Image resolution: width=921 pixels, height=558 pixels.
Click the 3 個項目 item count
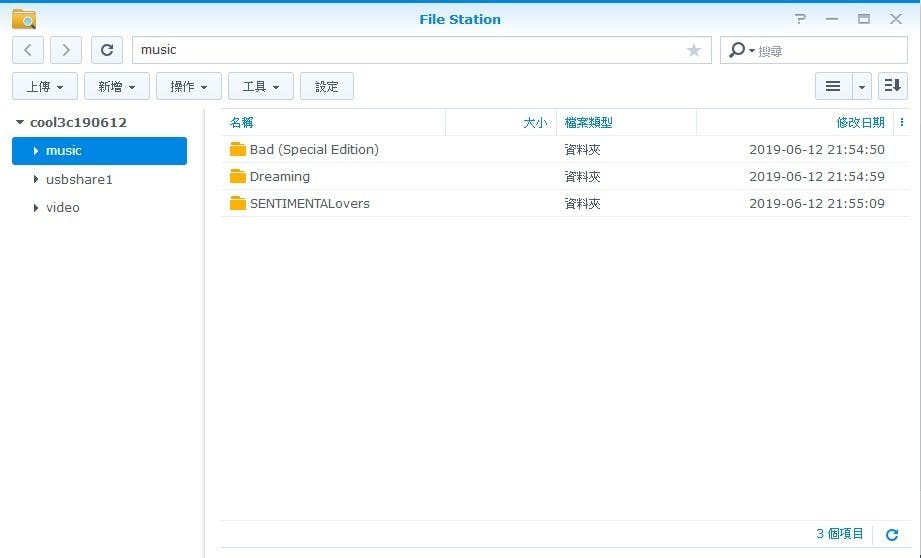tap(840, 533)
